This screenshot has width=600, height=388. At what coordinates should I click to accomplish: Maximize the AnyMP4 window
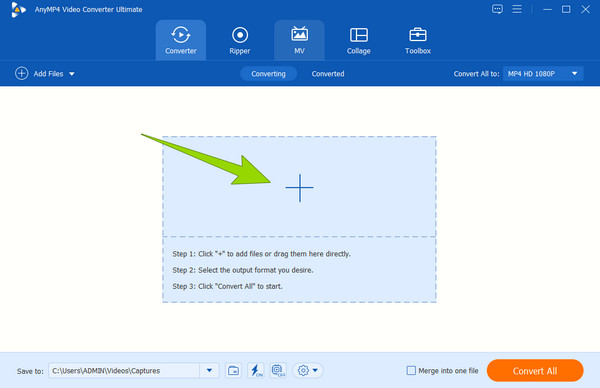click(x=566, y=10)
